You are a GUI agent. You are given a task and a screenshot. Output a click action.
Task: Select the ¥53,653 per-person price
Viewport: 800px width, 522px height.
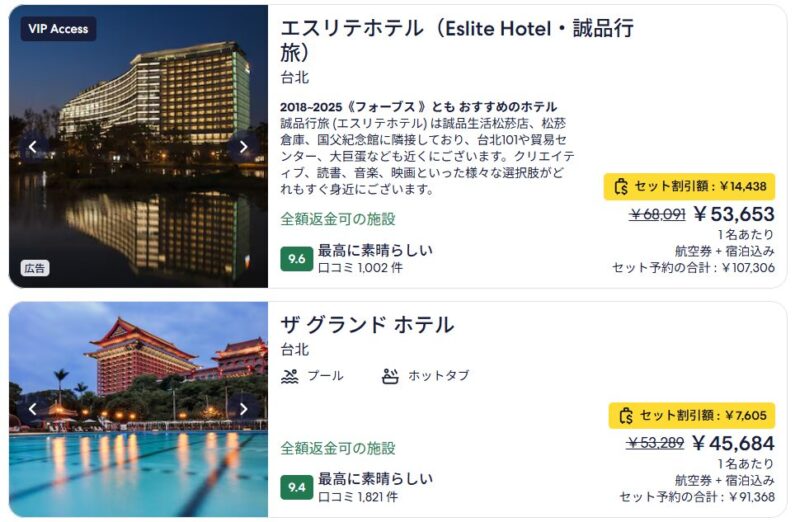click(733, 214)
